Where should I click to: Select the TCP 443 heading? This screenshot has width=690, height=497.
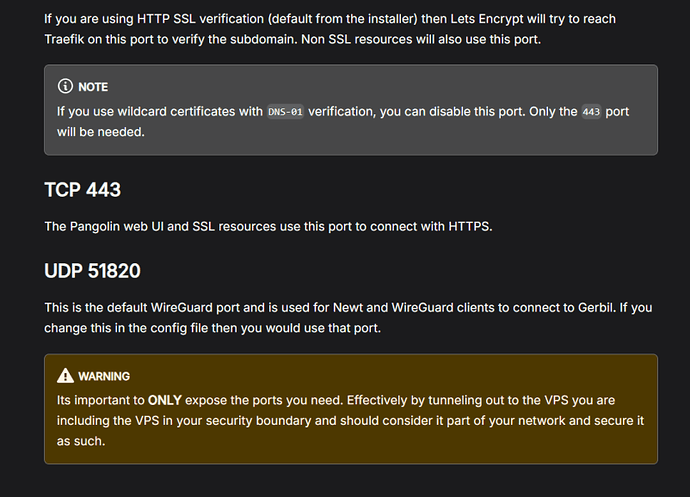(x=82, y=190)
